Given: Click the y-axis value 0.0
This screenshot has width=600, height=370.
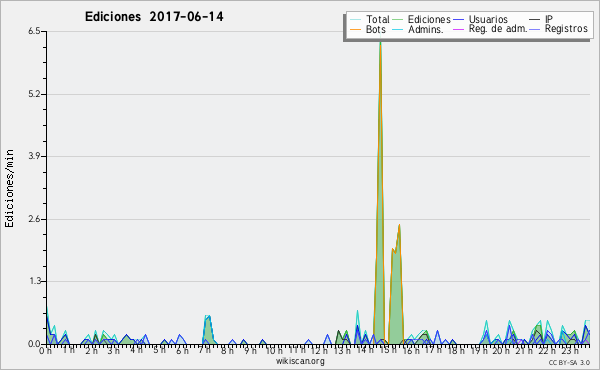Looking at the screenshot, I should click(x=34, y=344).
